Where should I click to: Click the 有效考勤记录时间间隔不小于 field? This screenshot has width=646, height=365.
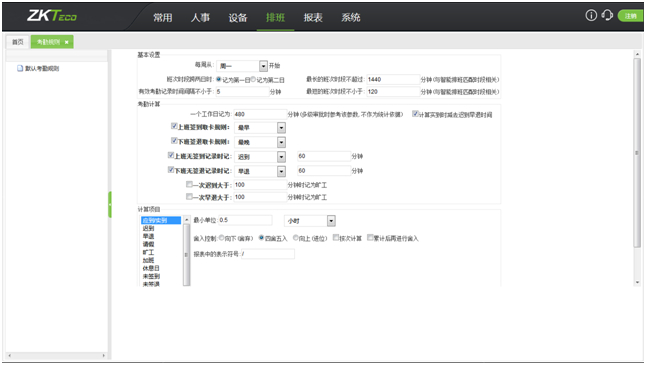click(242, 91)
